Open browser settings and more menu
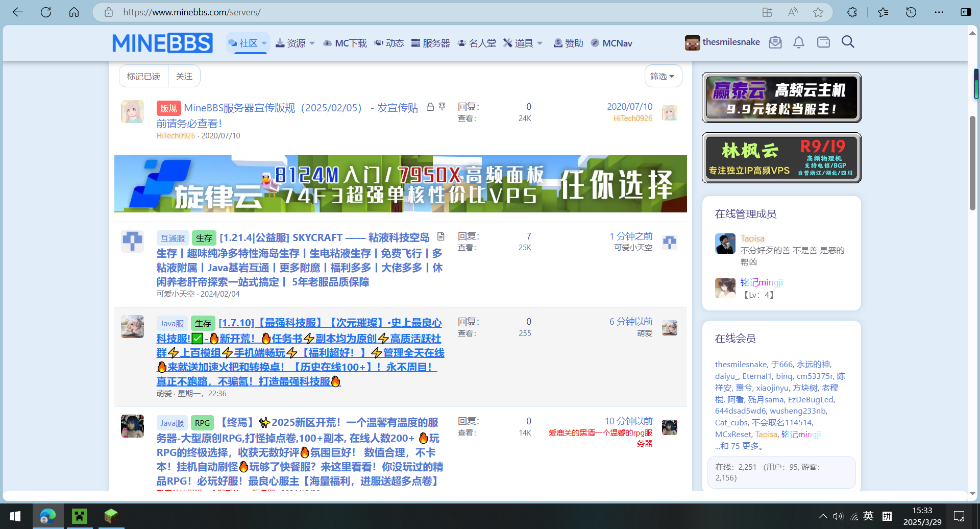The width and height of the screenshot is (980, 529). click(939, 12)
